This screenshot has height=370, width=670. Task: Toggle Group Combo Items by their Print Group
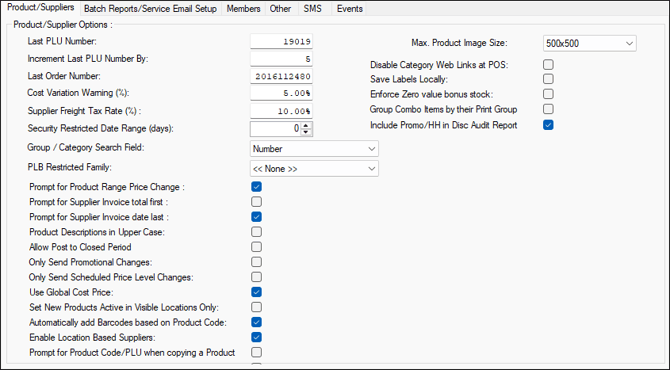pyautogui.click(x=548, y=109)
